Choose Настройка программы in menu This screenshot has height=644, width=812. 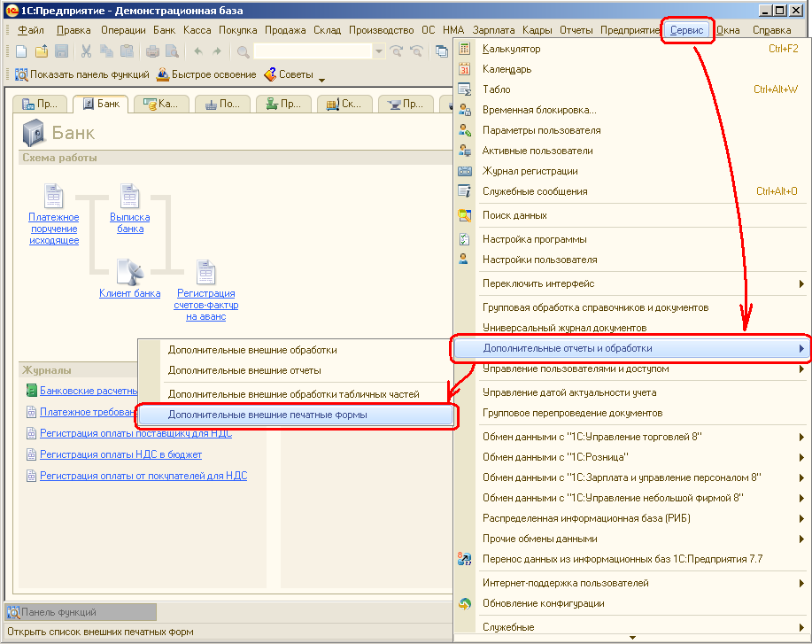(535, 239)
